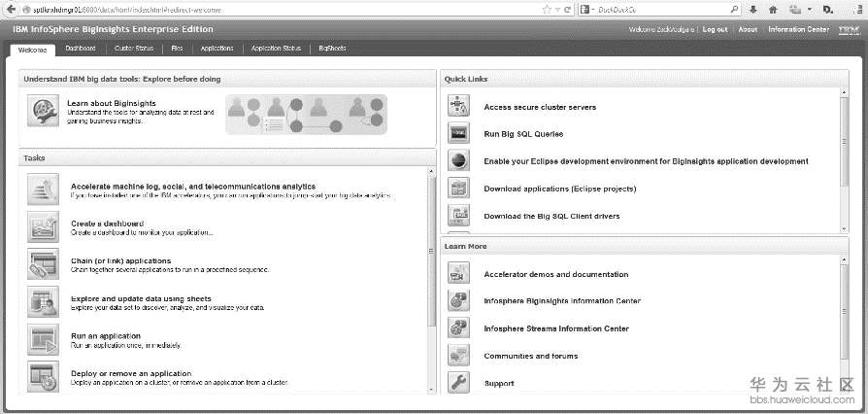Click the Chain applications icon
Screen dimensions: 868x414
tap(43, 263)
